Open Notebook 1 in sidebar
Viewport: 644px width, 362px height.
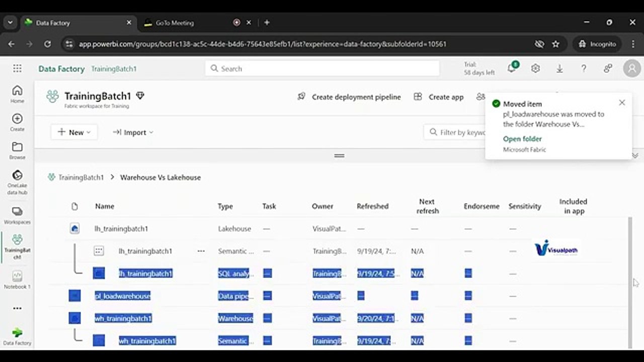[17, 280]
